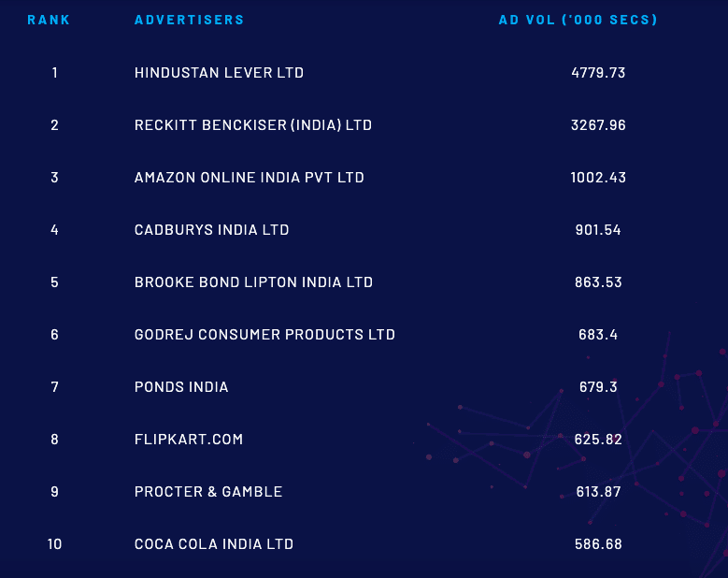
Task: Select rank number 10 cell
Action: coord(55,544)
